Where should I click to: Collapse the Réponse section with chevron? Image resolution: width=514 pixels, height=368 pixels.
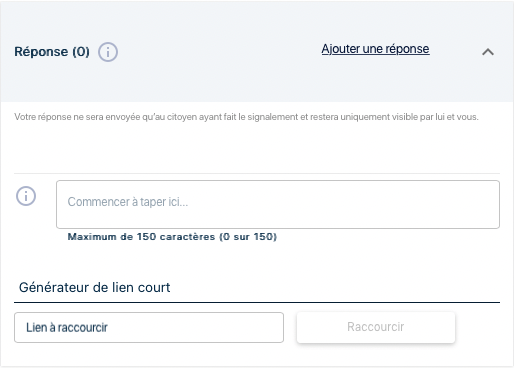tap(488, 52)
